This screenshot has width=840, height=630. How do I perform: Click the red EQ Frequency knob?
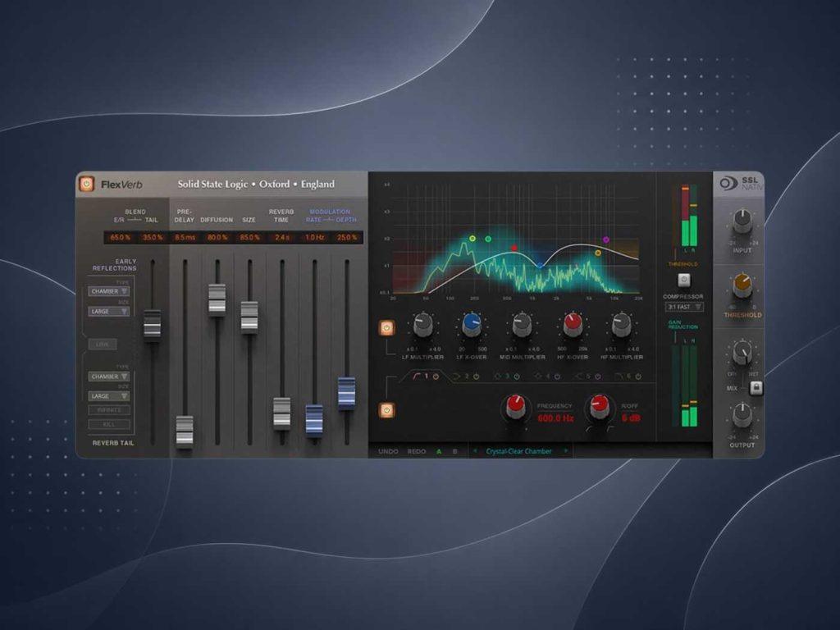click(517, 407)
